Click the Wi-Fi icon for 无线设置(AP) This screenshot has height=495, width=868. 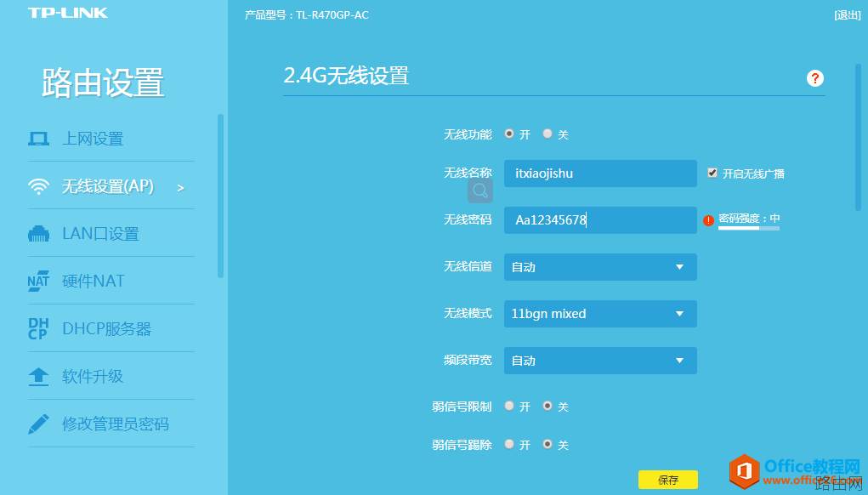(x=38, y=186)
